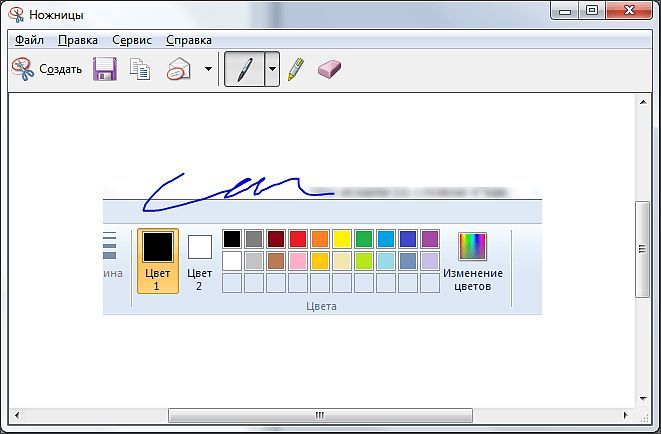Click the vertical scrollbar thumb

[642, 249]
